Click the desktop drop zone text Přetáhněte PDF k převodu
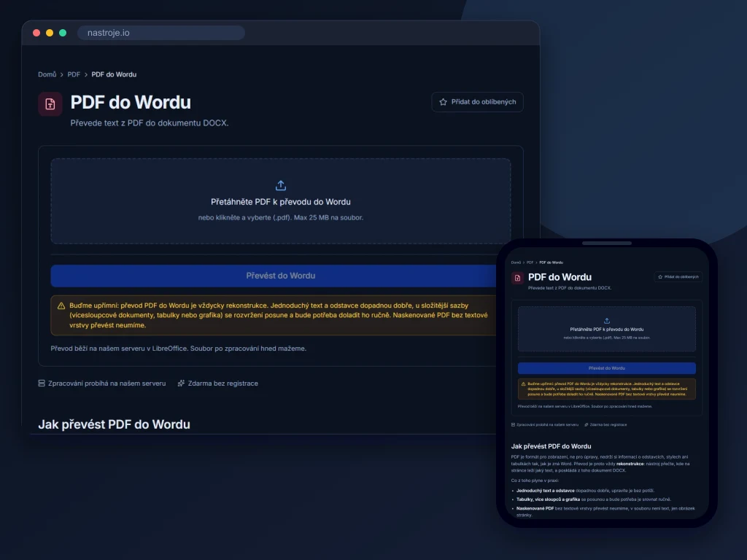Image resolution: width=747 pixels, height=560 pixels. 281,202
